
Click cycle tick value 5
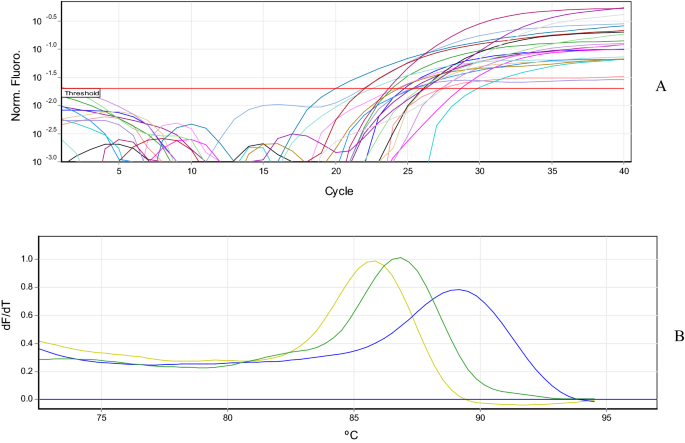pos(119,171)
